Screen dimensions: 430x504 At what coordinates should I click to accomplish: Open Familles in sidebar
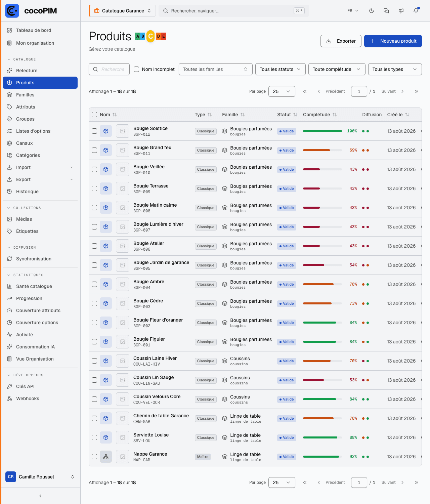[40, 95]
